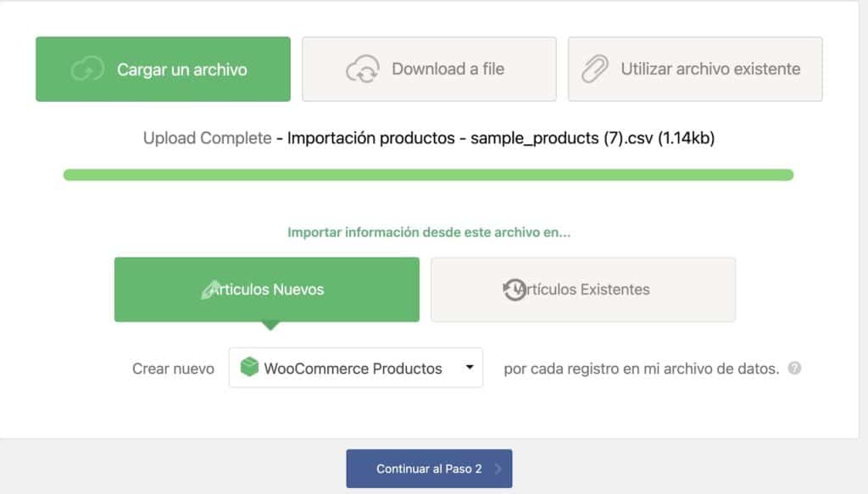The height and width of the screenshot is (494, 868).
Task: Pick Utilizar archivo existente option
Action: click(x=695, y=69)
